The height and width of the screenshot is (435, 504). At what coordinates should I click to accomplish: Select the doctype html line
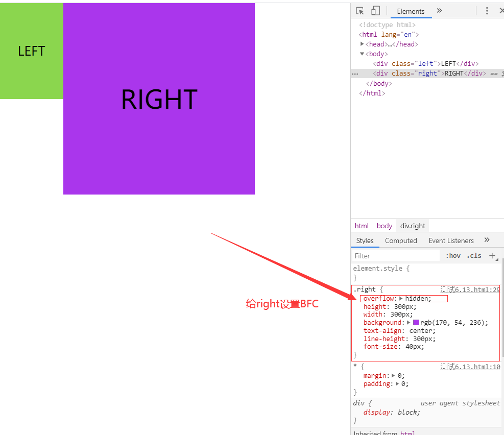(387, 25)
